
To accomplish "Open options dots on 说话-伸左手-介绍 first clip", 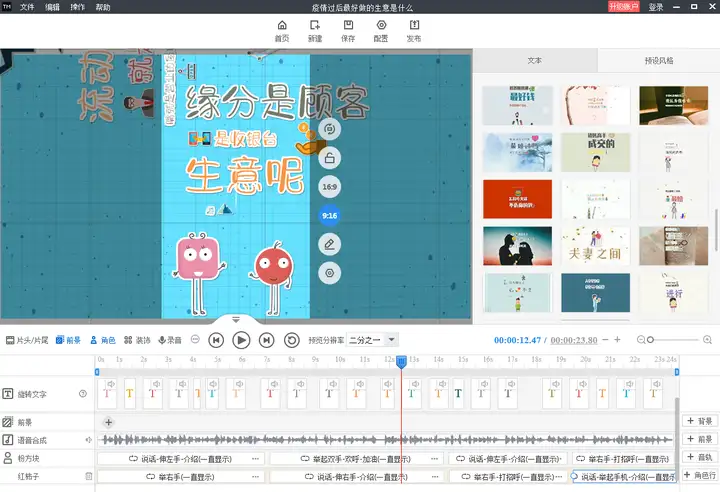I will [255, 458].
